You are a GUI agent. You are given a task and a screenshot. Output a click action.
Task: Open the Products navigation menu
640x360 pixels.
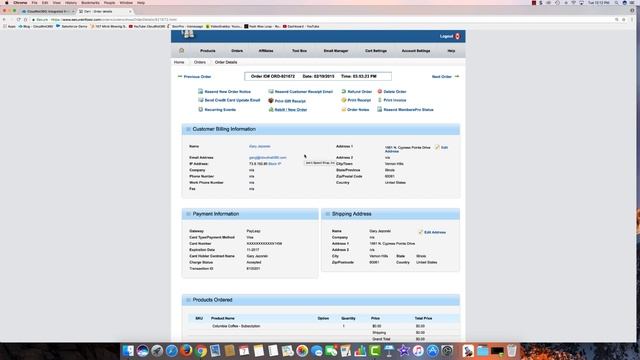(208, 51)
